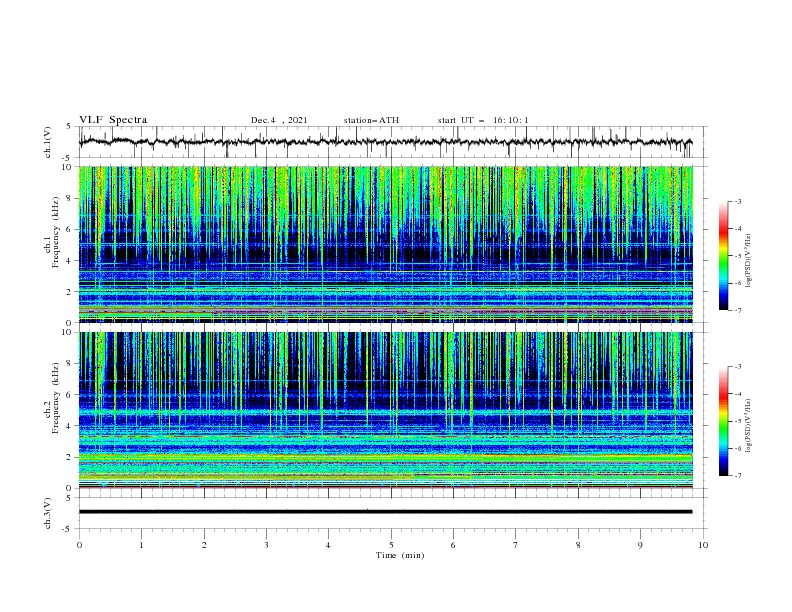
Task: Click the "ch.1(V)" waveform axis label
Action: (48, 142)
